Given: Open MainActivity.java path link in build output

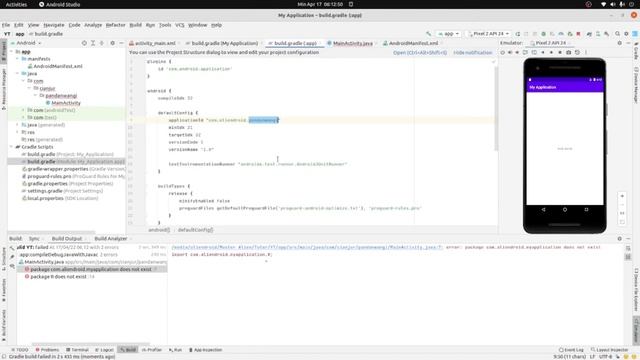Looking at the screenshot, I should click(307, 247).
